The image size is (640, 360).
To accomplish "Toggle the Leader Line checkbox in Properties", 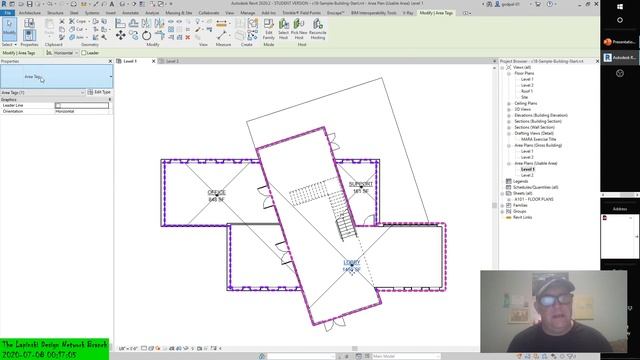I will tap(58, 105).
